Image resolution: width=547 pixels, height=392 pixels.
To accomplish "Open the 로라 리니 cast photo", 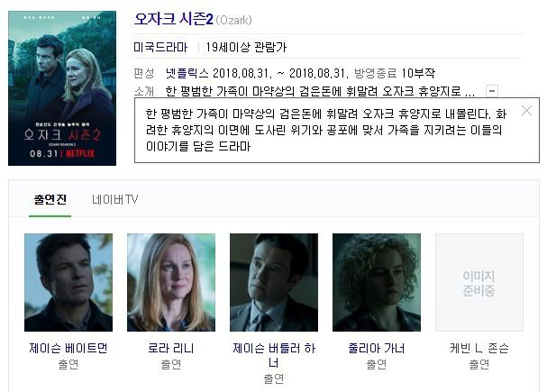I will click(x=171, y=282).
